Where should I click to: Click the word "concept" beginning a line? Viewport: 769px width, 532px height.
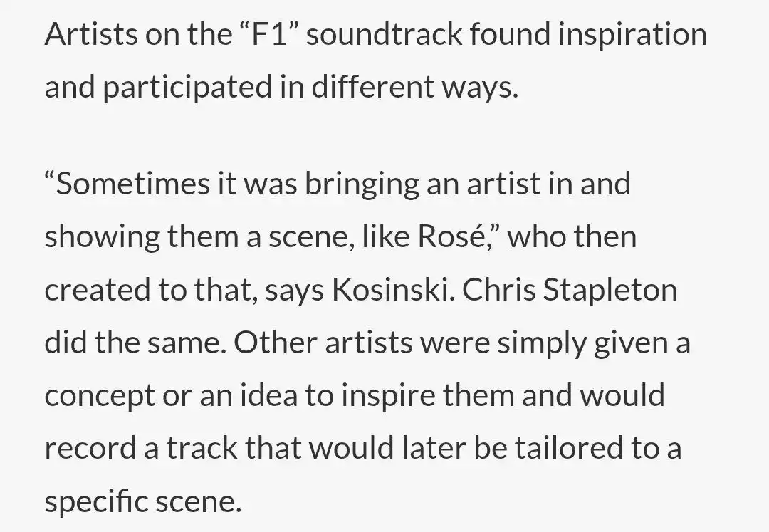point(100,396)
